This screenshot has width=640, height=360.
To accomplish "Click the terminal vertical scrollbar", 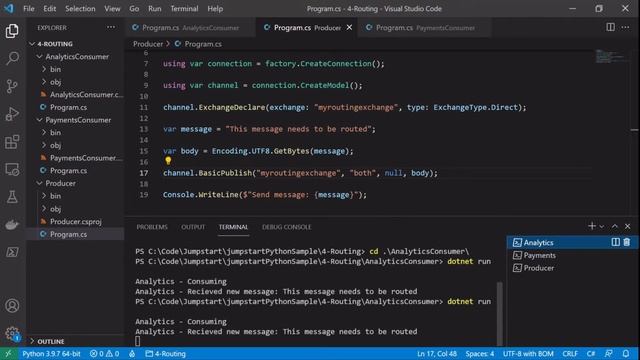I will pos(499,313).
